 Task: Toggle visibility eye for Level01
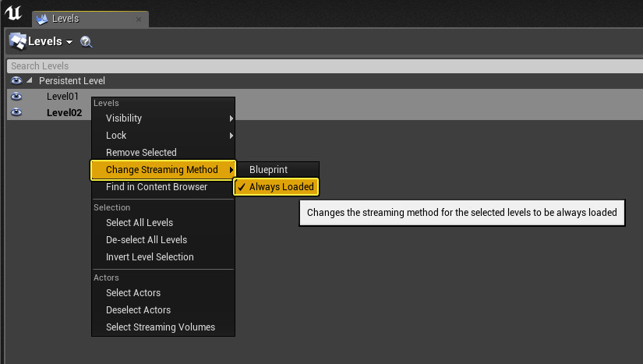[x=16, y=97]
